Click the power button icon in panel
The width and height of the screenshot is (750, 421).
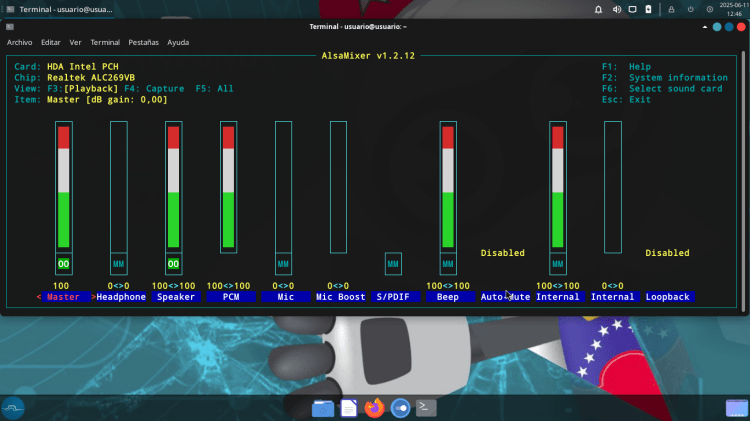(690, 9)
